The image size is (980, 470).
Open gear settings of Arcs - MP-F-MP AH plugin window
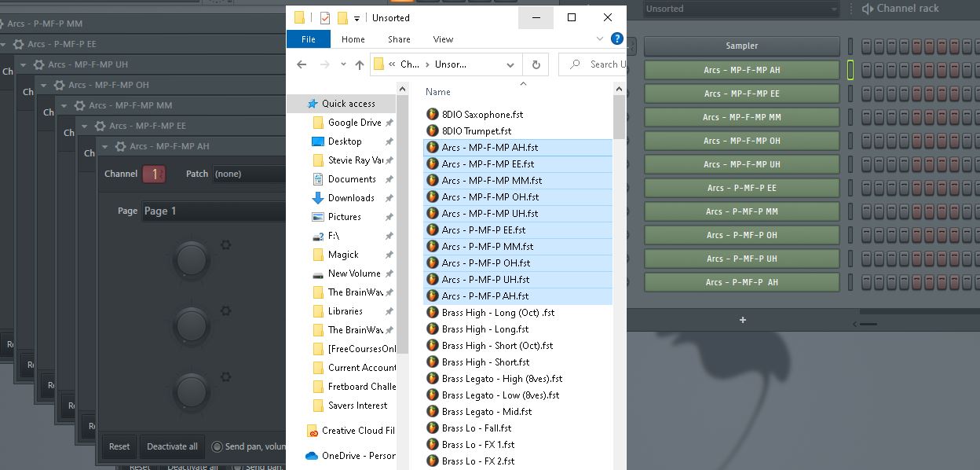[x=120, y=146]
